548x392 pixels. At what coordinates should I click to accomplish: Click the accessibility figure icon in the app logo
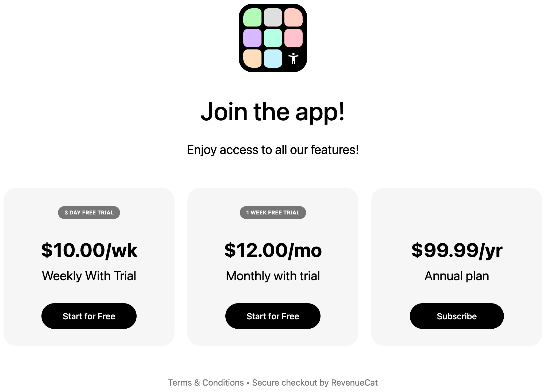coord(293,58)
